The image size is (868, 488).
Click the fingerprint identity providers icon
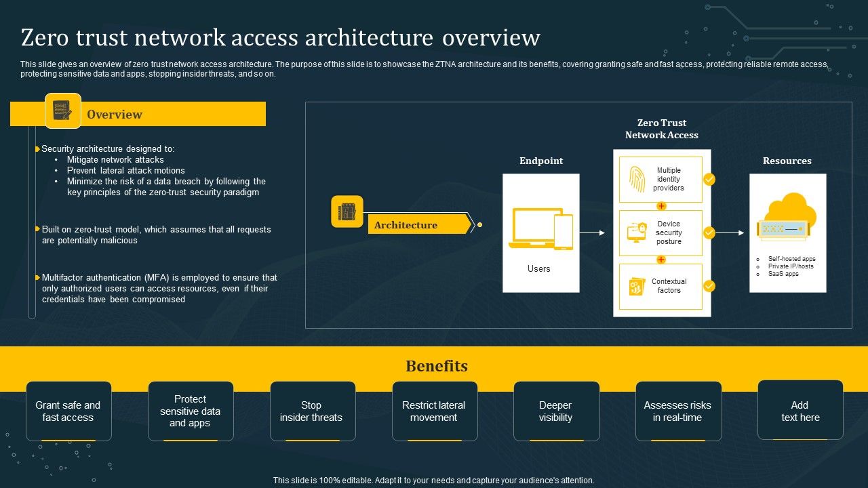pyautogui.click(x=637, y=180)
